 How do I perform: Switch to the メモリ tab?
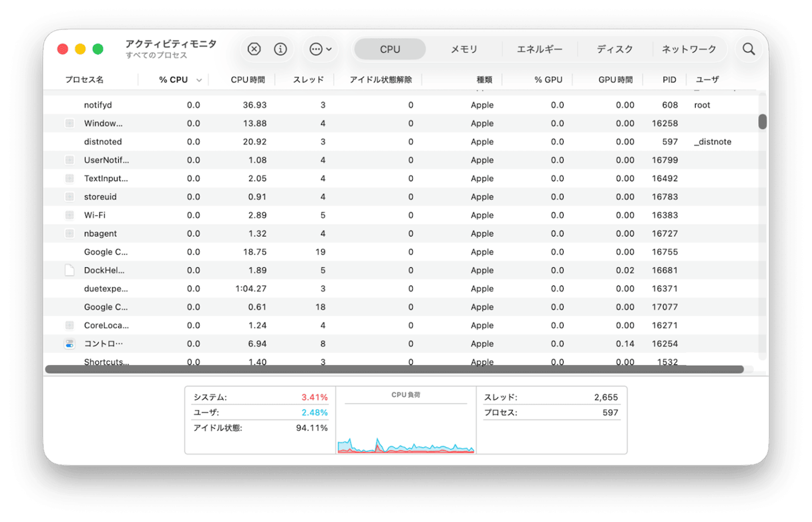[x=463, y=49]
